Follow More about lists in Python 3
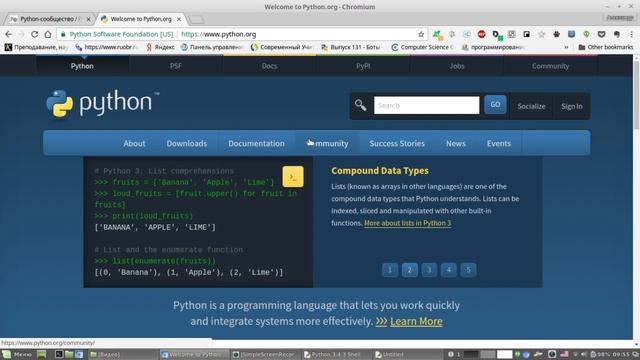 coord(407,223)
